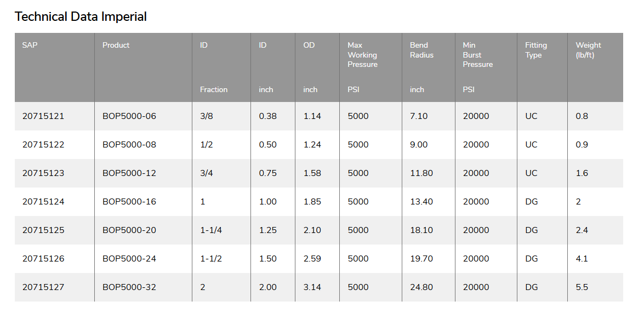
Task: Click product BOP5000-08
Action: [x=129, y=145]
